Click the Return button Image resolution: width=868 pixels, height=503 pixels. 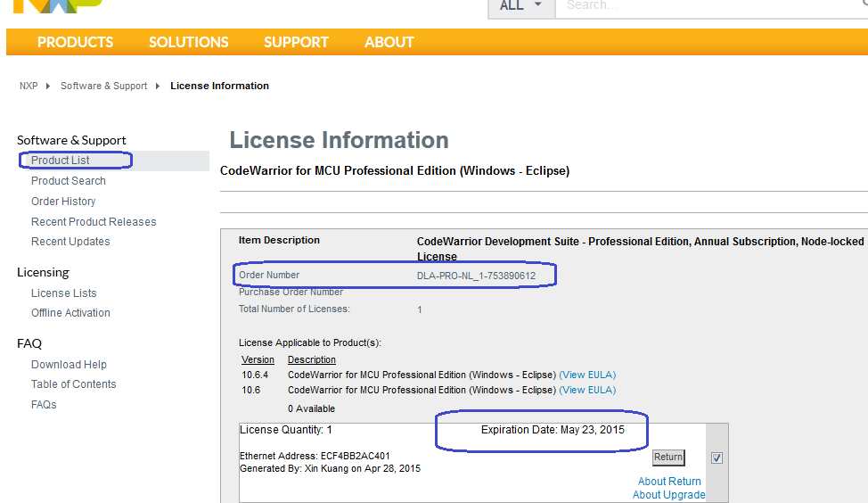tap(668, 457)
